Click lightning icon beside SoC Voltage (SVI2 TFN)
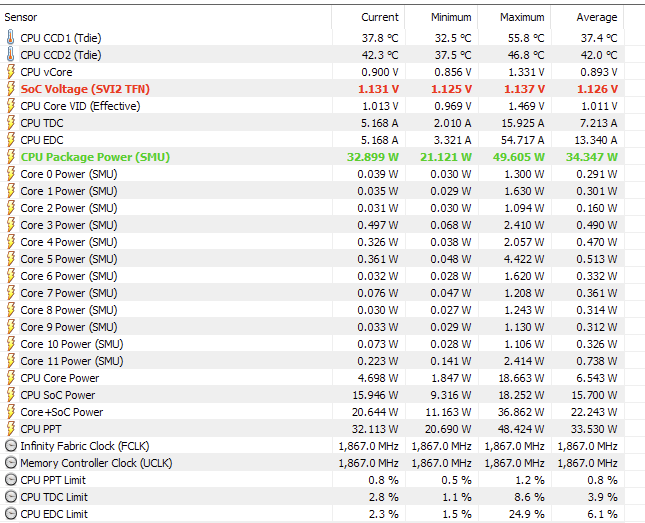Screen dimensions: 645x523 (x=11, y=89)
